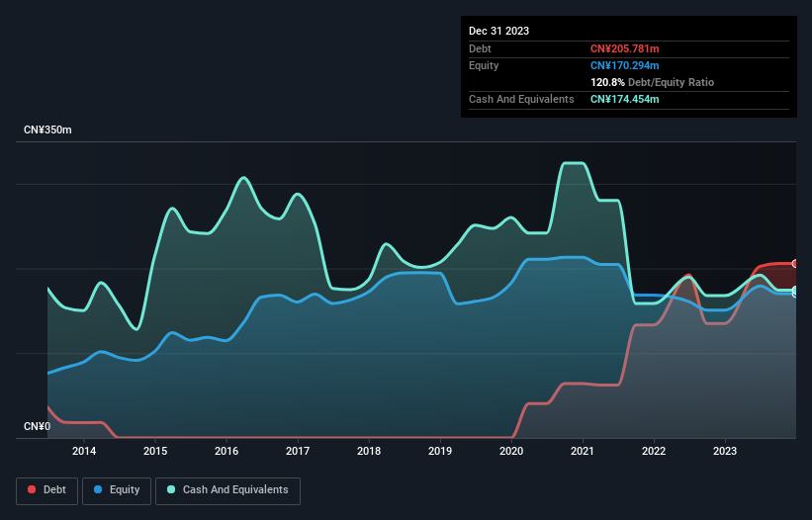Image resolution: width=812 pixels, height=520 pixels.
Task: Click the red dot in Debt legend
Action: pyautogui.click(x=33, y=490)
